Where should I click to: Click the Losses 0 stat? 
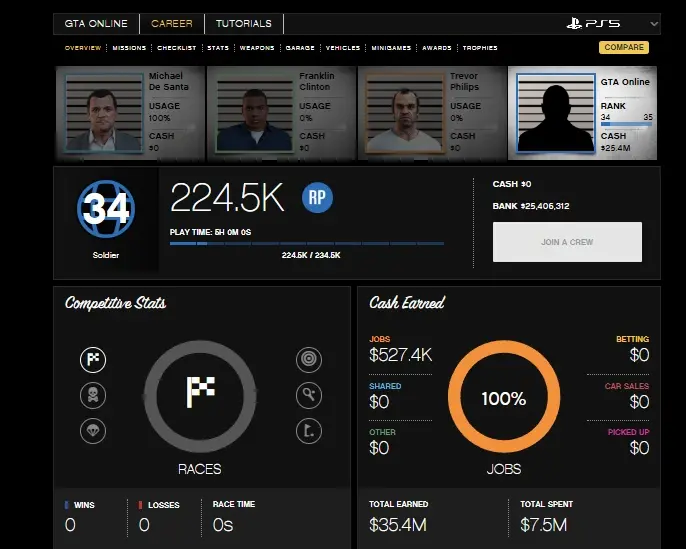pyautogui.click(x=159, y=517)
